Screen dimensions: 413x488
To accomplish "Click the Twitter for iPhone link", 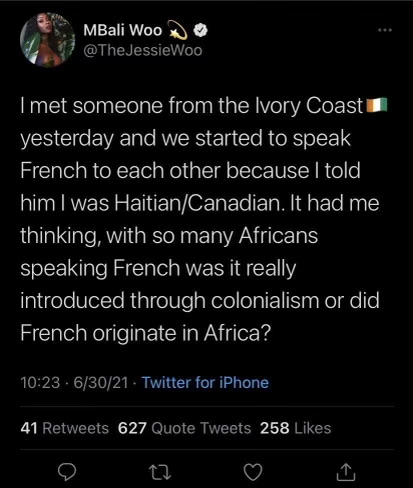I will click(x=205, y=382).
